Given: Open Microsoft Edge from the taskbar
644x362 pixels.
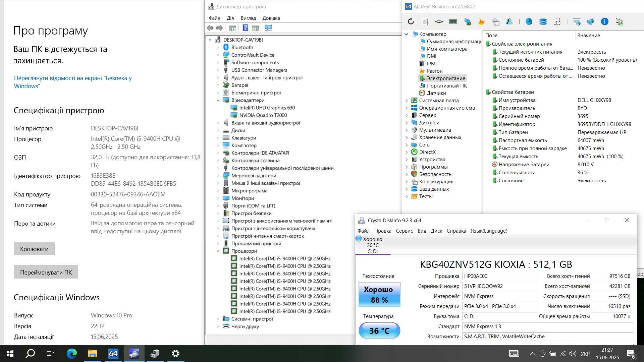Looking at the screenshot, I should pyautogui.click(x=71, y=353).
